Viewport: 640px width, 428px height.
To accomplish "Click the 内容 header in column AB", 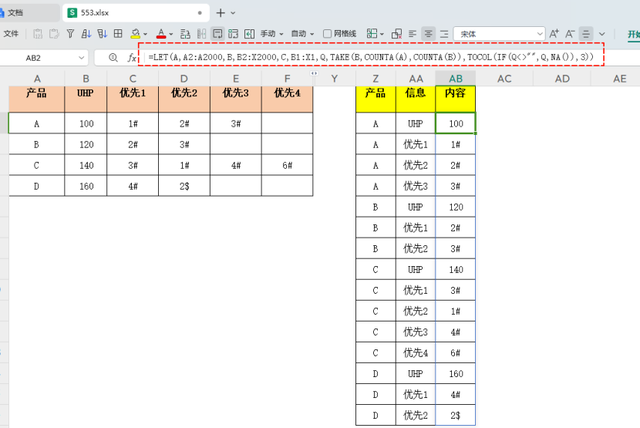I will [456, 99].
